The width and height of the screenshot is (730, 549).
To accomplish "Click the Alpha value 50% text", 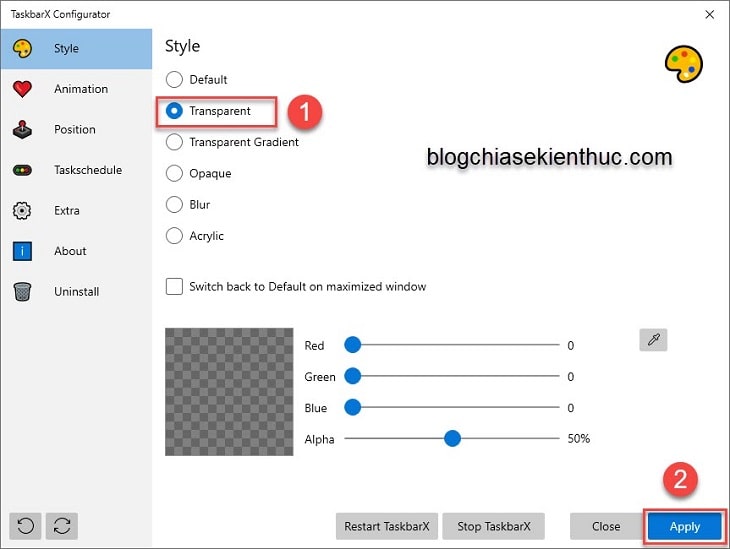I will click(579, 439).
